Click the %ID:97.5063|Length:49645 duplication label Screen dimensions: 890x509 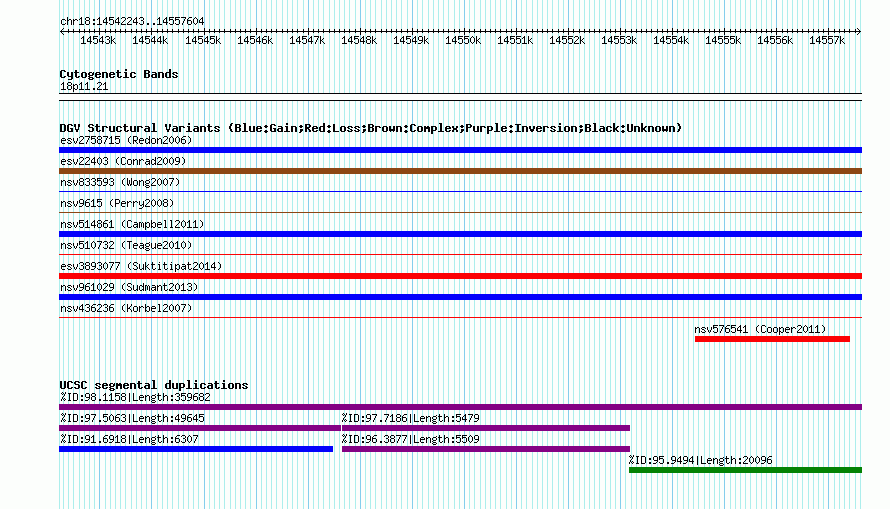click(132, 418)
